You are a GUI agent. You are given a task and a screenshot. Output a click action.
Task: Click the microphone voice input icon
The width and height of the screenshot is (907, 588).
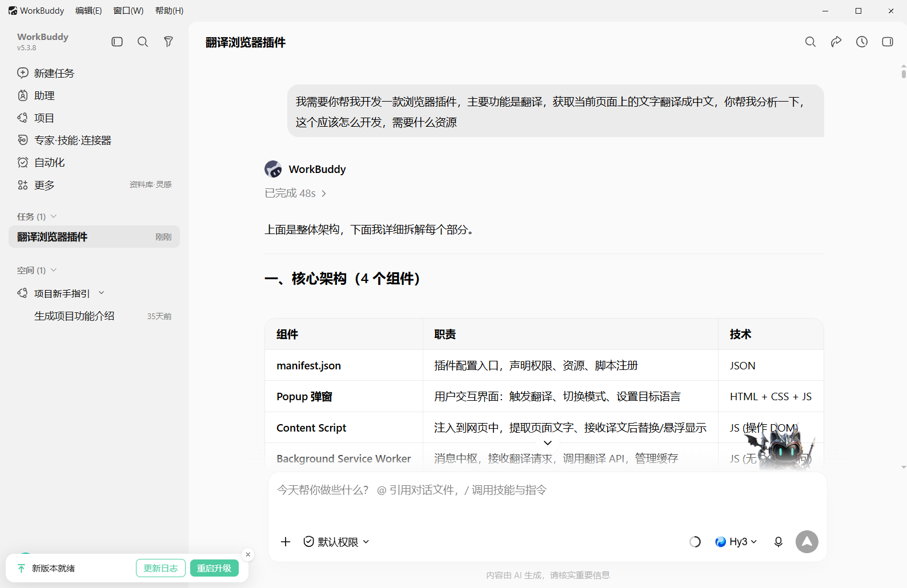[778, 542]
